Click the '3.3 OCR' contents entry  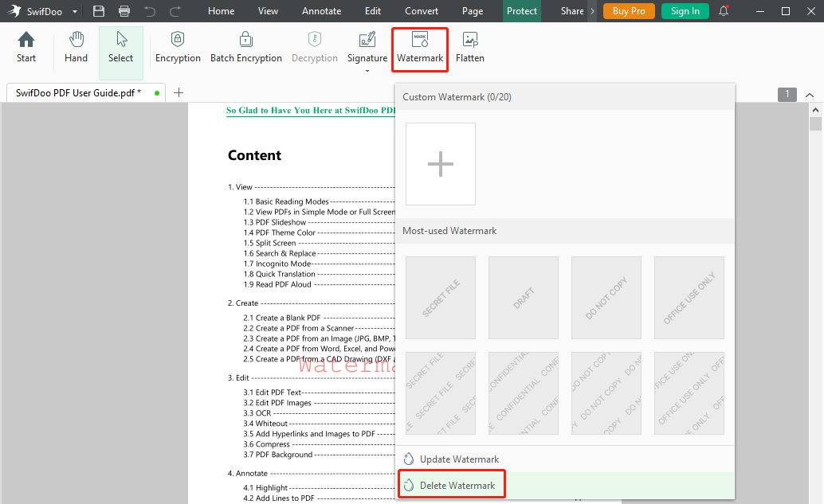(257, 413)
